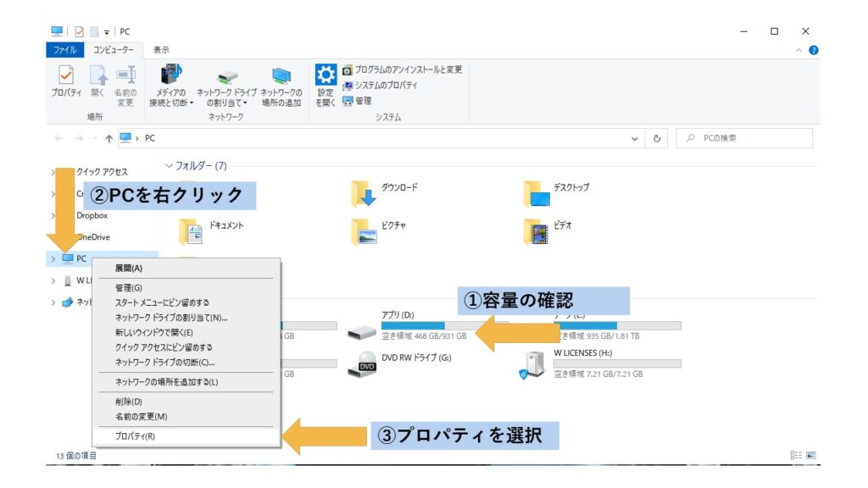The image size is (868, 488).
Task: Collapse the フォルダー (7) group header
Action: [x=170, y=166]
